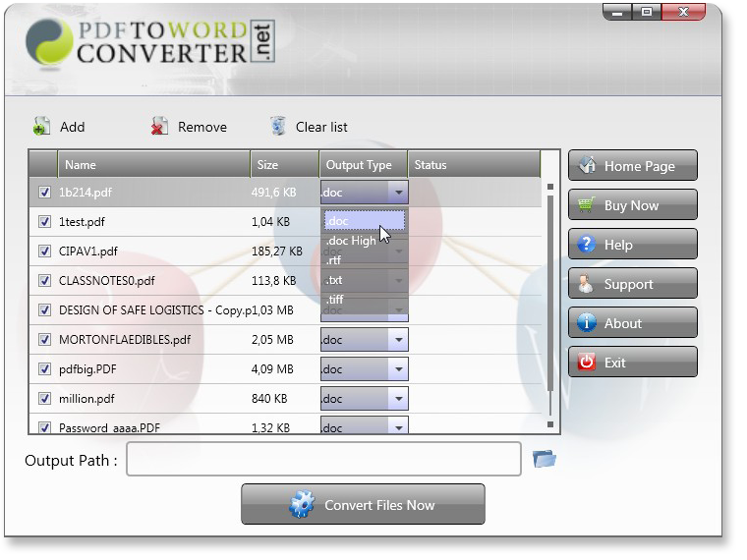
Task: Click the Support person icon
Action: 586,284
